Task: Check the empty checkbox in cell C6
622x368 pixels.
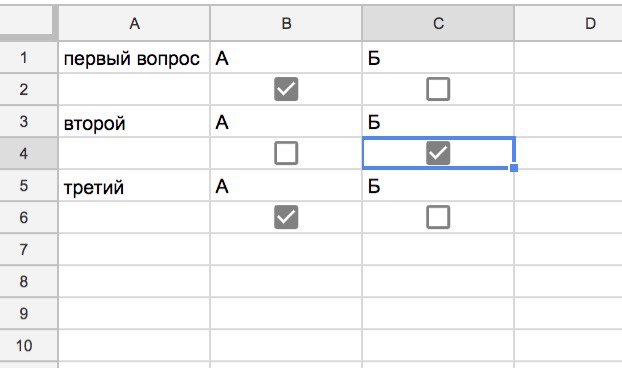Action: click(x=438, y=217)
